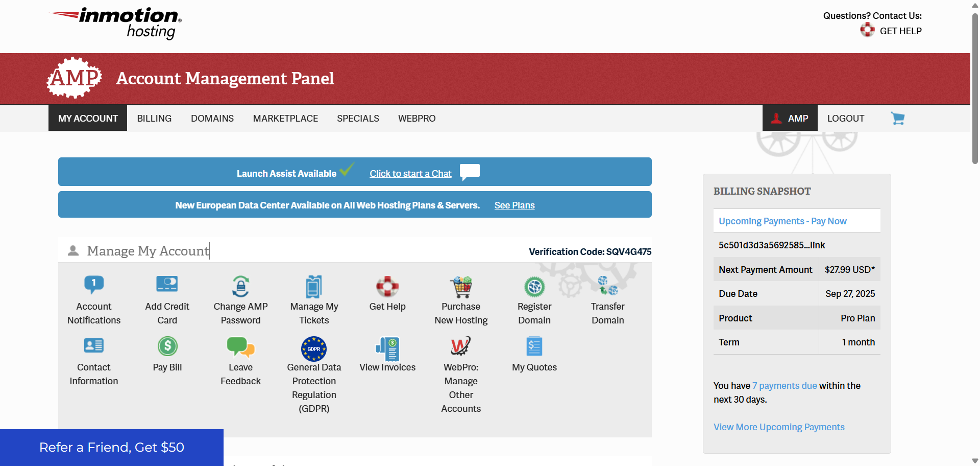
Task: Open WebPro Manage Other Accounts icon
Action: click(461, 346)
